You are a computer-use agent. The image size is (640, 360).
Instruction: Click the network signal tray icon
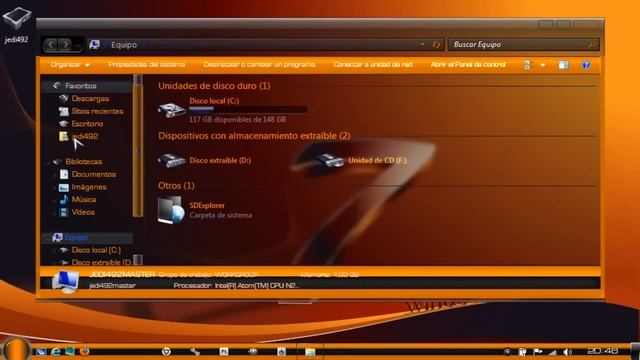tap(552, 351)
